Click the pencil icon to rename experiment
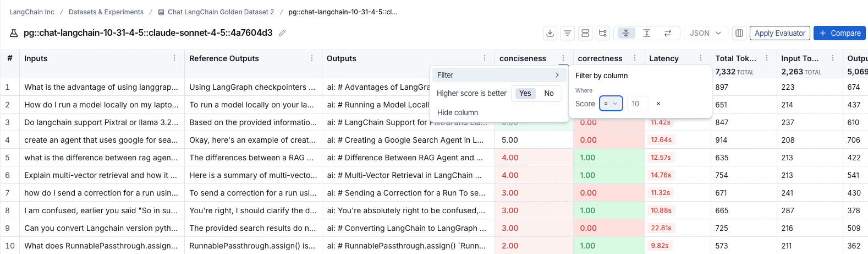 click(x=282, y=33)
